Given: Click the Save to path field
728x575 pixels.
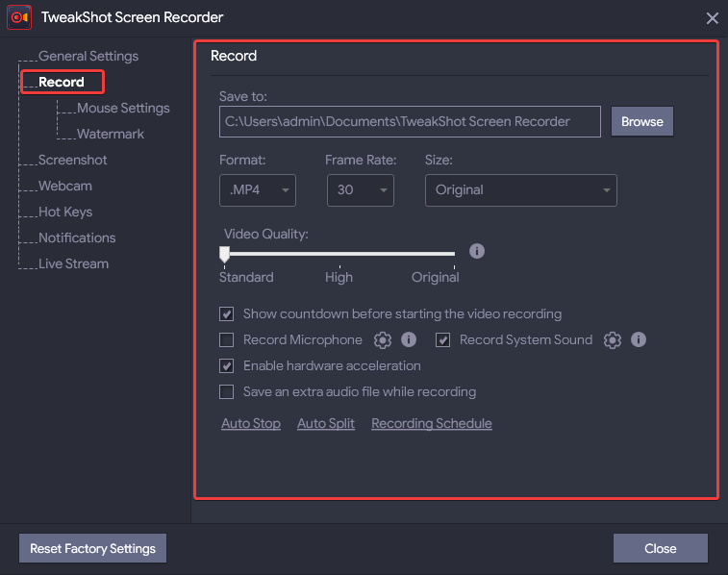Looking at the screenshot, I should point(410,121).
